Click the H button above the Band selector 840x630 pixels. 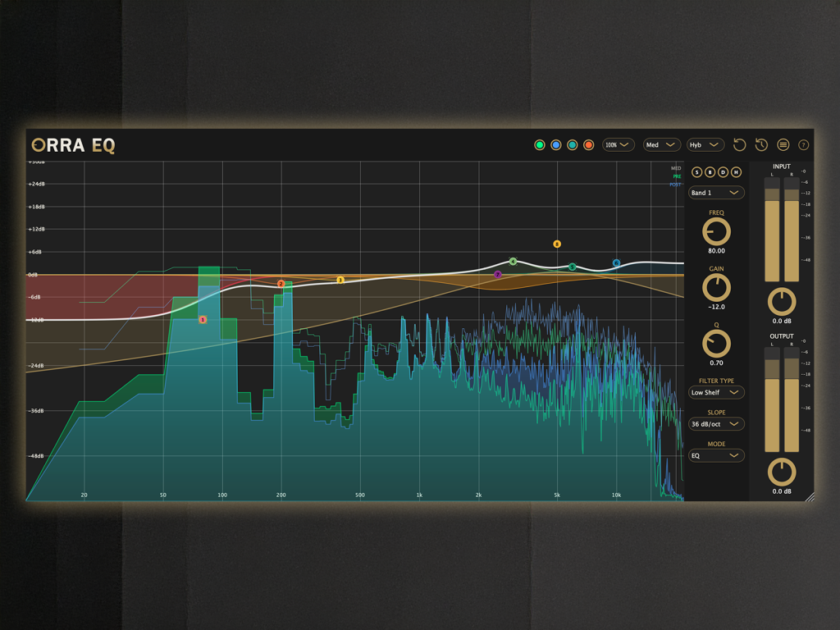pyautogui.click(x=735, y=171)
